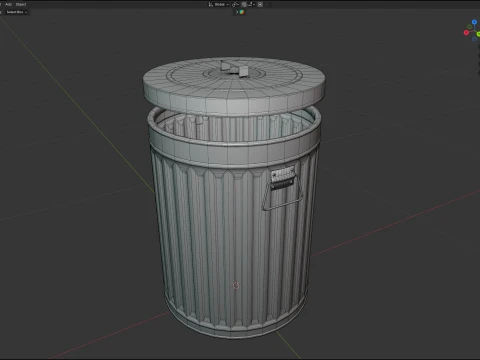The image size is (480, 360).
Task: Open the pivot point dropdown
Action: click(x=235, y=4)
